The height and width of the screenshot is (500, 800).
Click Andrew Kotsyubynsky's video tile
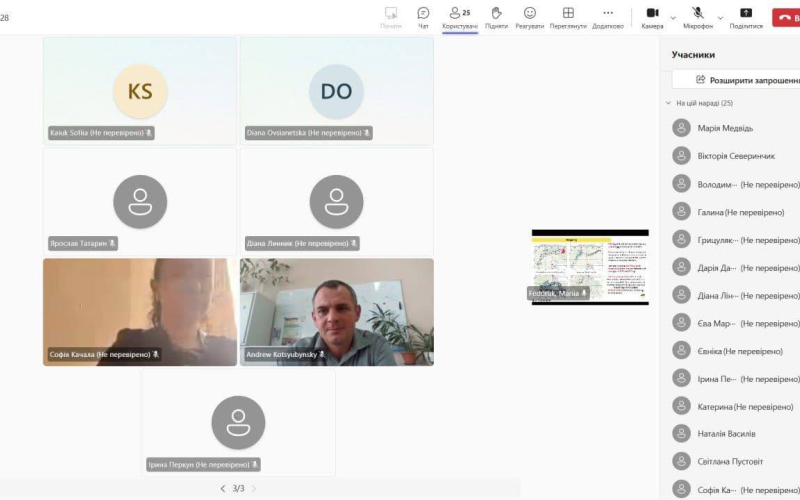(x=337, y=311)
